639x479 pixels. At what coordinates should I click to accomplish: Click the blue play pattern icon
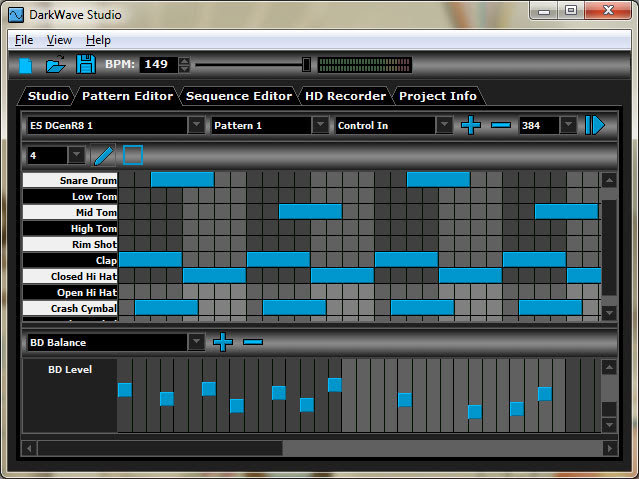tap(594, 125)
